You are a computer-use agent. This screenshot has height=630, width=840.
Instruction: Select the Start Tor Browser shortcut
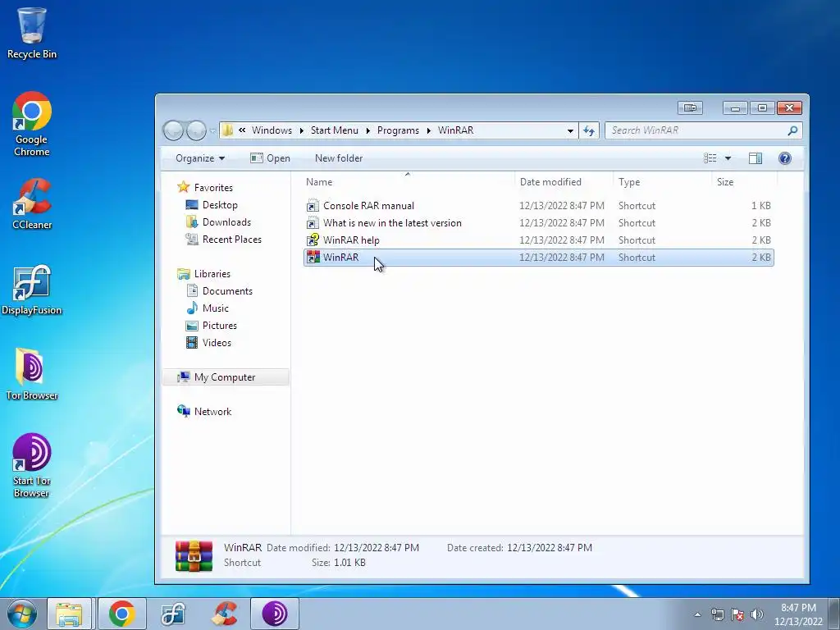[x=32, y=466]
